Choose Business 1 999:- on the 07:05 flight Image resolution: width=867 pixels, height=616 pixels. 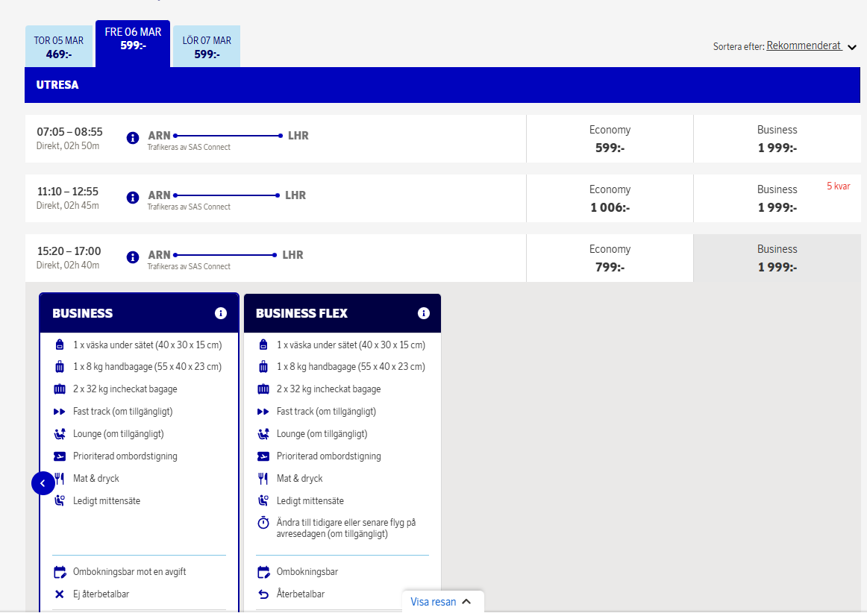point(777,139)
